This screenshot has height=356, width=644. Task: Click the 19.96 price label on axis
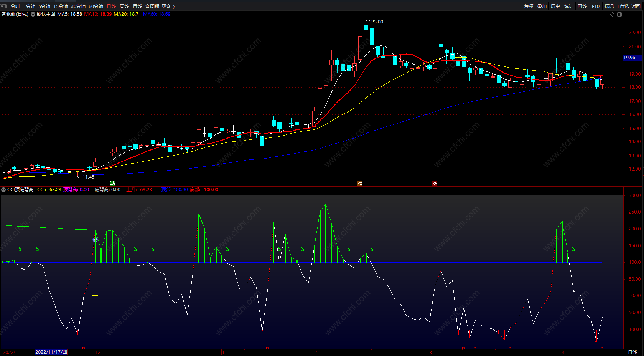point(629,58)
